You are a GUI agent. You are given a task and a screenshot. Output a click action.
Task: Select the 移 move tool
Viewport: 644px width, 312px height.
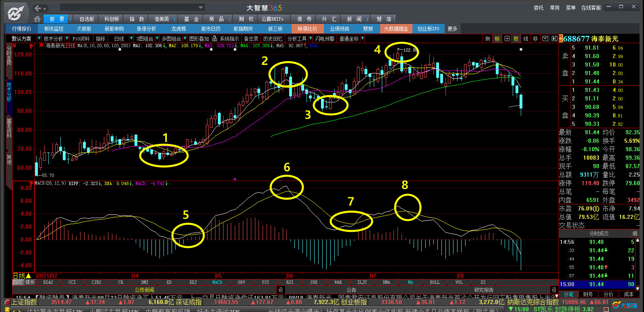pyautogui.click(x=535, y=39)
